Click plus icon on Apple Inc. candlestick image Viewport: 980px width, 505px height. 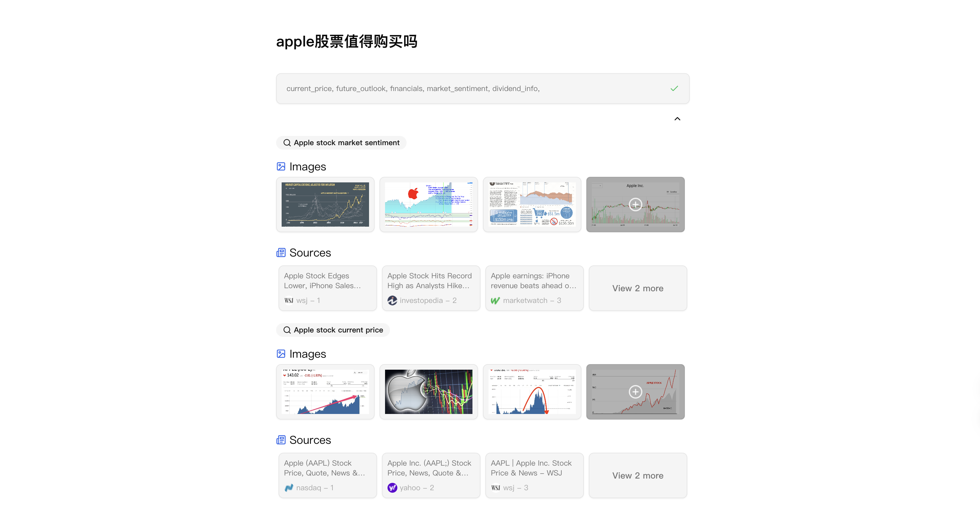635,205
